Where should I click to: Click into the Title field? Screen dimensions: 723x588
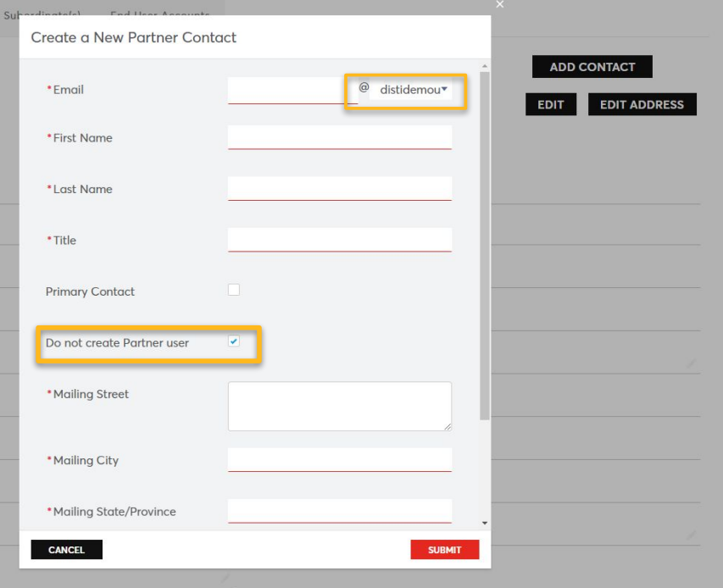339,239
